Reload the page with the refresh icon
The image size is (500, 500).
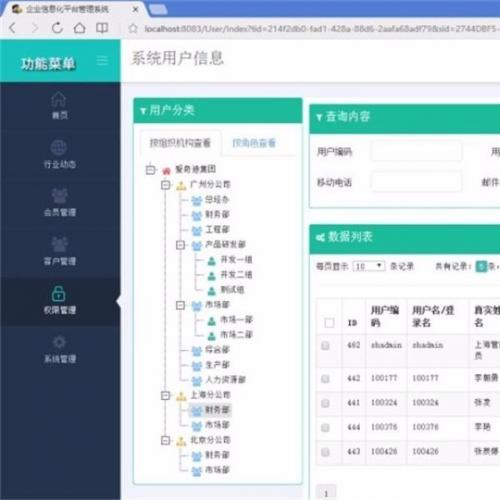(x=57, y=28)
